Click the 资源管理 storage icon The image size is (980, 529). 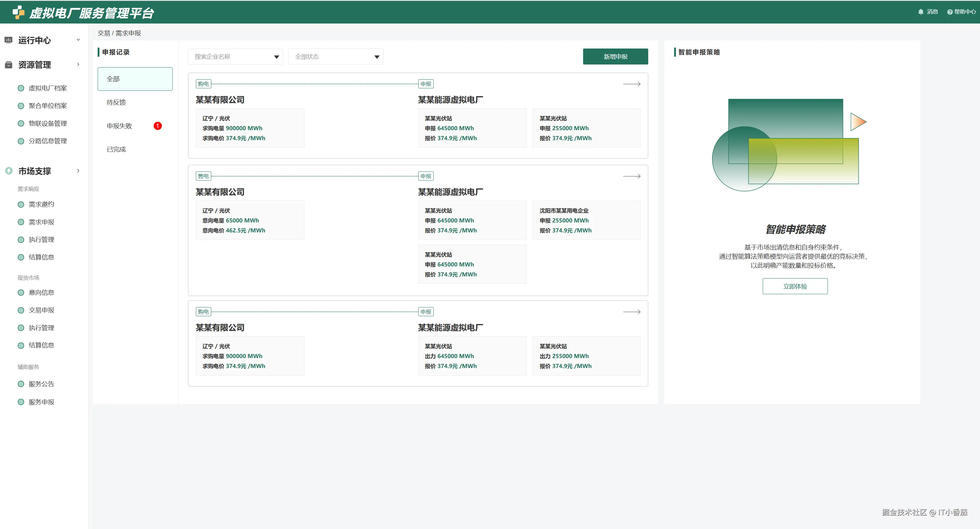8,65
